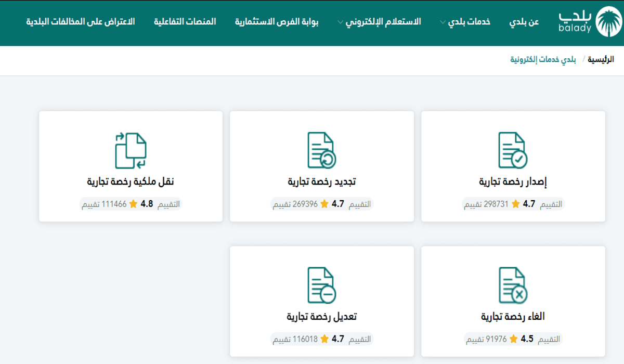The height and width of the screenshot is (364, 624).
Task: Click the modify commercial license icon
Action: coord(321,285)
